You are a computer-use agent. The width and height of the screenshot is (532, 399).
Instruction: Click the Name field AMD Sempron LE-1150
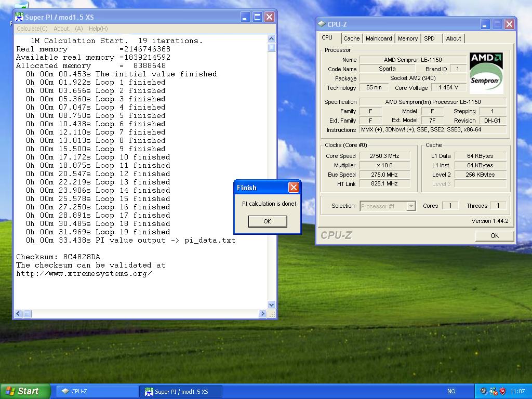(x=413, y=60)
